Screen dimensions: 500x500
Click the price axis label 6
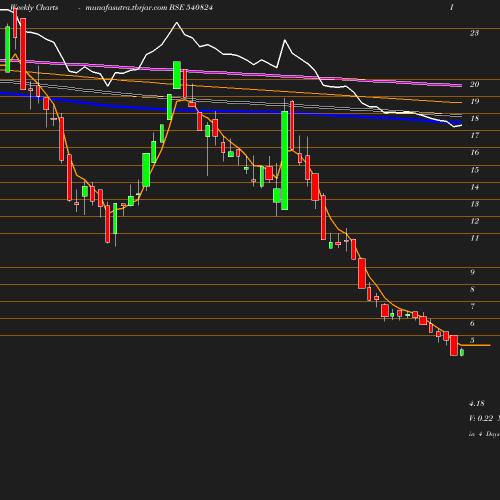point(472,323)
